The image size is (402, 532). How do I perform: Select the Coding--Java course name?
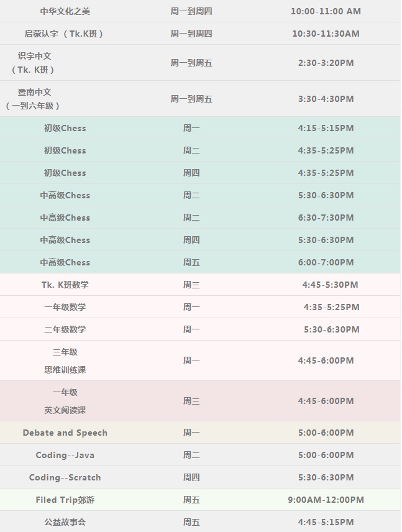65,455
